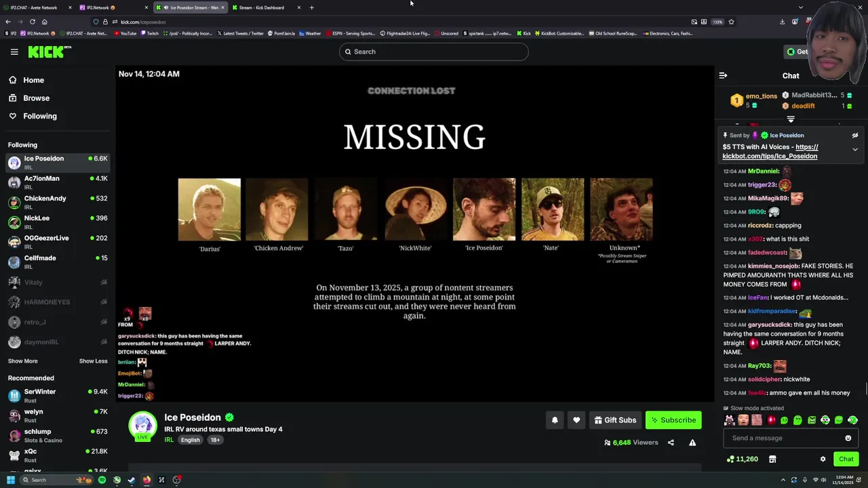Follow Ice Poseidon with heart button
This screenshot has height=488, width=868.
pos(576,420)
